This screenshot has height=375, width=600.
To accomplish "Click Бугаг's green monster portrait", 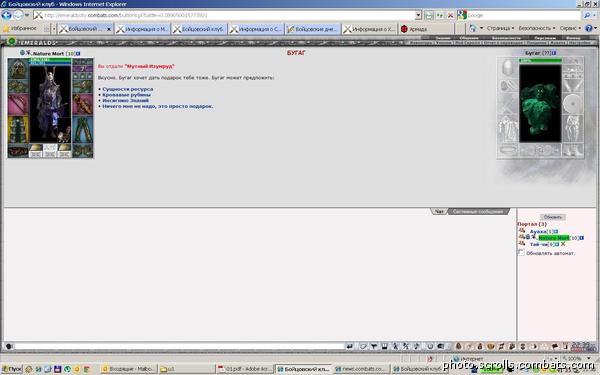I will pos(540,103).
